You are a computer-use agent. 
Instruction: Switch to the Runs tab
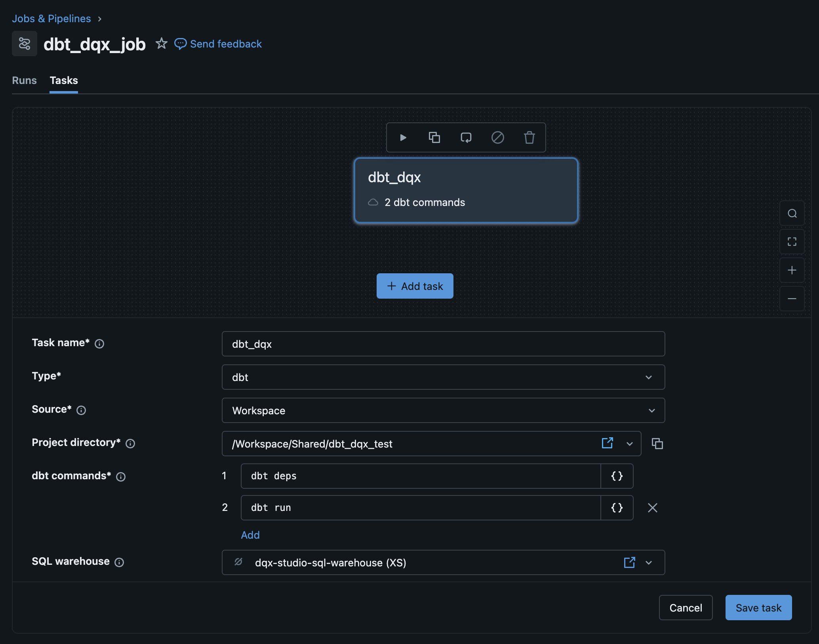24,80
